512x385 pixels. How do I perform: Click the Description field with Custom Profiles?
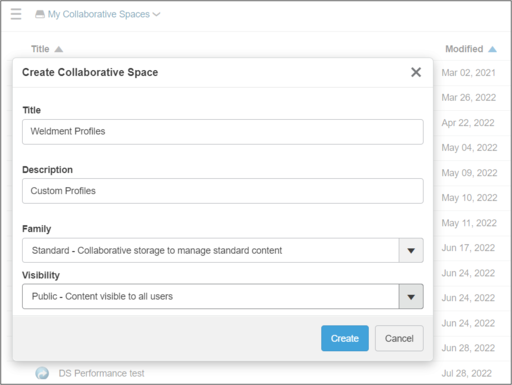click(223, 191)
